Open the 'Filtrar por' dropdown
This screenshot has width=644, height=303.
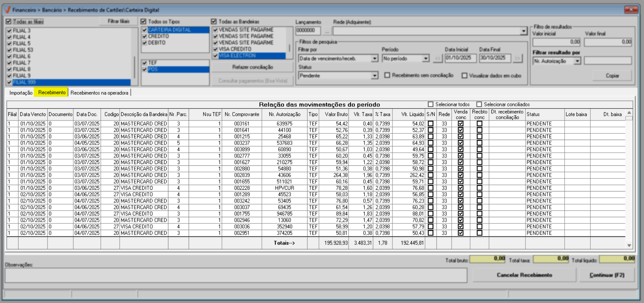tap(374, 59)
